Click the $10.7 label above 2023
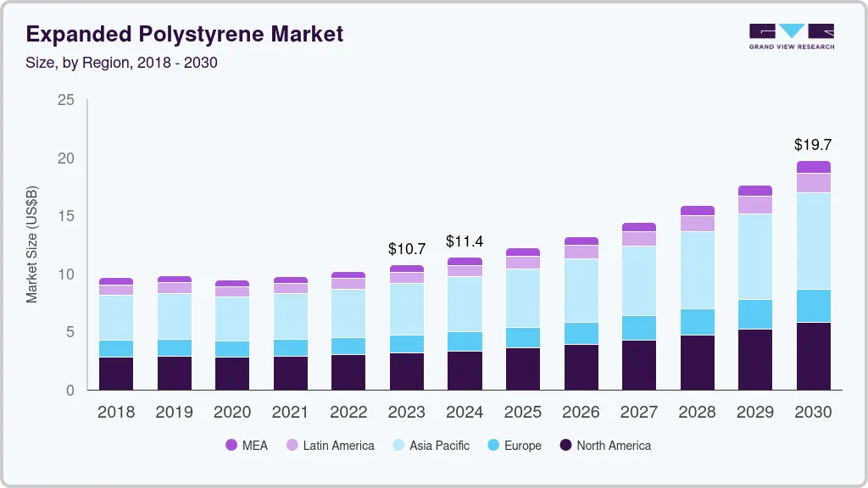The width and height of the screenshot is (868, 488). (407, 249)
